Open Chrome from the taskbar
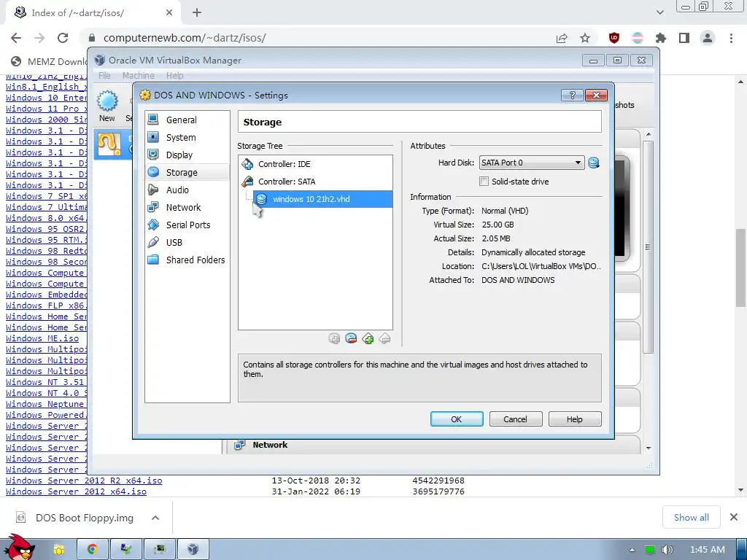Screen dimensions: 747x560 coord(93,549)
